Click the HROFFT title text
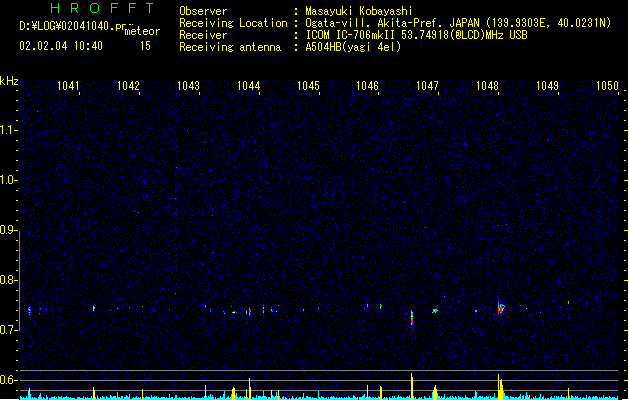Image resolution: width=629 pixels, height=400 pixels. pos(102,8)
